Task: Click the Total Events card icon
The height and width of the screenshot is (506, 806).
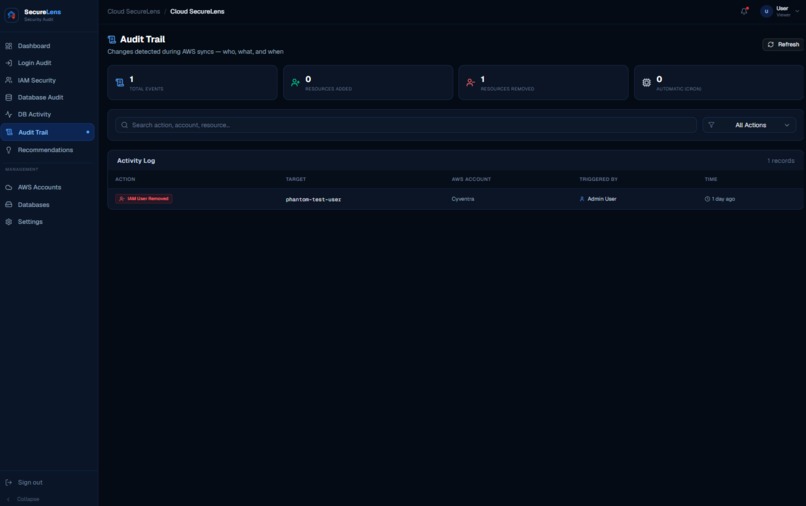Action: (x=120, y=82)
